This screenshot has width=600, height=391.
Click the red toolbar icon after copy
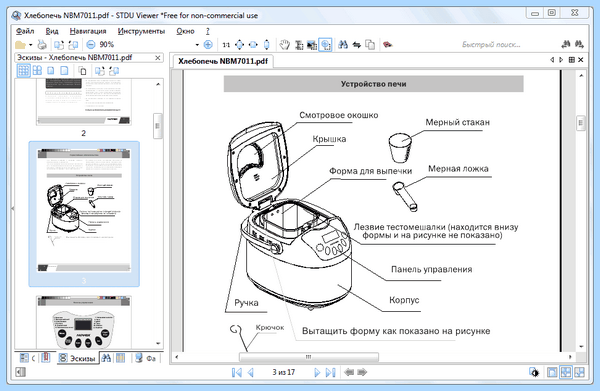tap(388, 45)
